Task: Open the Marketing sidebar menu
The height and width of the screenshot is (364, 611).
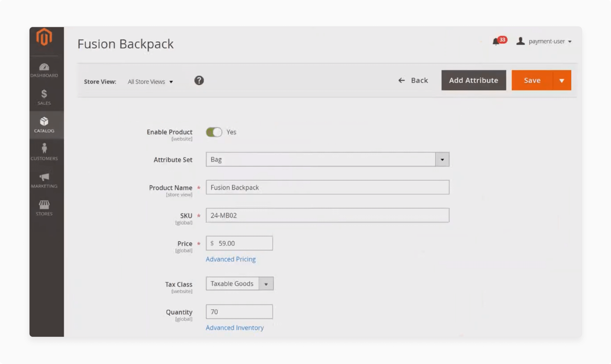Action: 44,180
